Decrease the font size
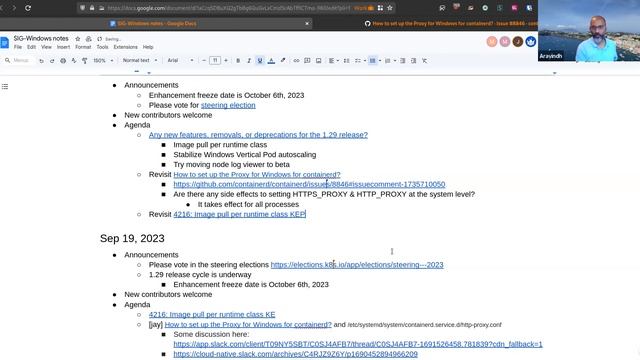Image resolution: width=640 pixels, height=360 pixels. [x=204, y=60]
